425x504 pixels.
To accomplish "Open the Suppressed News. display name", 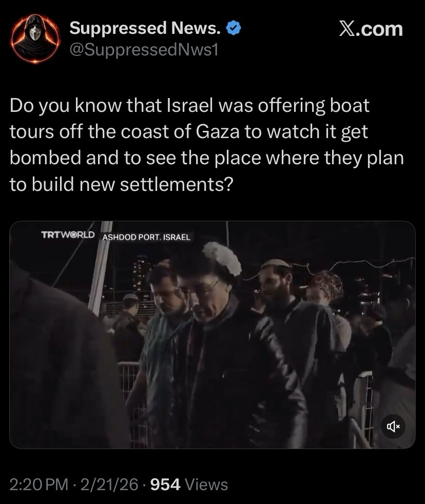I will coord(145,28).
